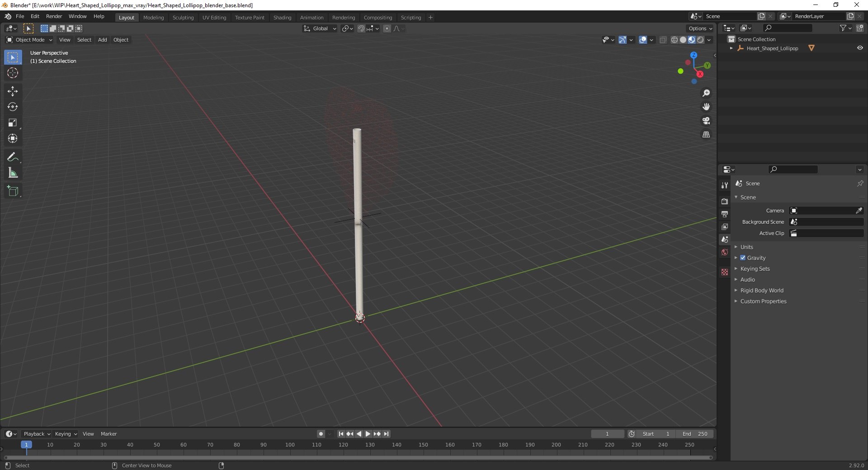The image size is (868, 470).
Task: Activate the Cursor tool
Action: [13, 73]
